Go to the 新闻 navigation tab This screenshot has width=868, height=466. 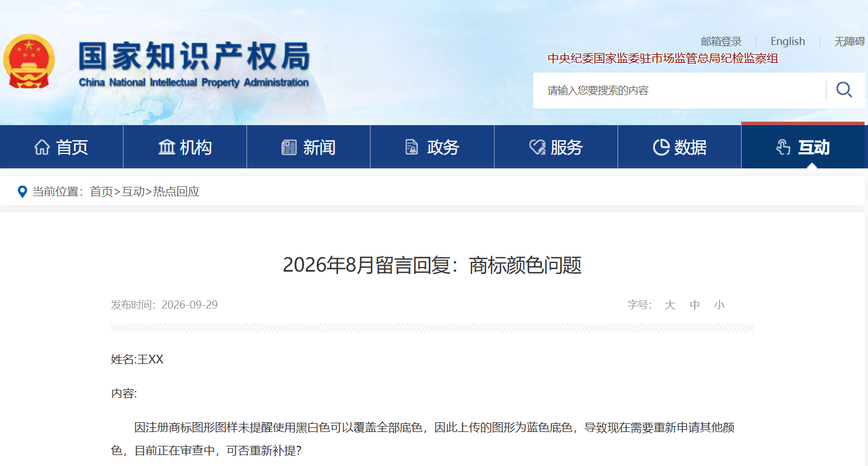[x=309, y=147]
